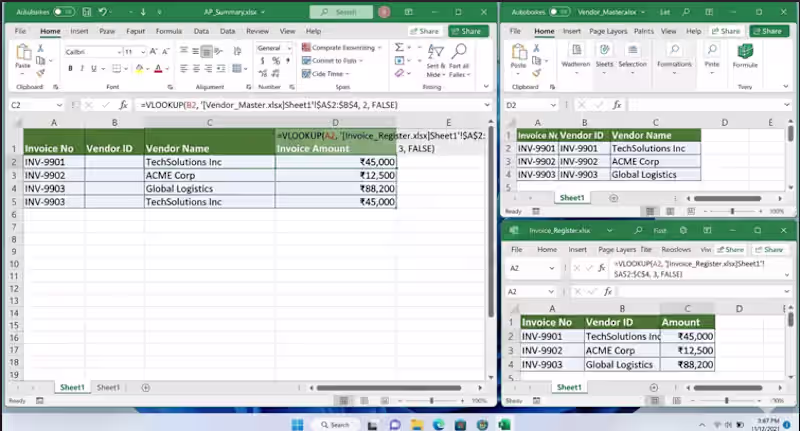Open the font size 11 dropdown

tap(143, 52)
